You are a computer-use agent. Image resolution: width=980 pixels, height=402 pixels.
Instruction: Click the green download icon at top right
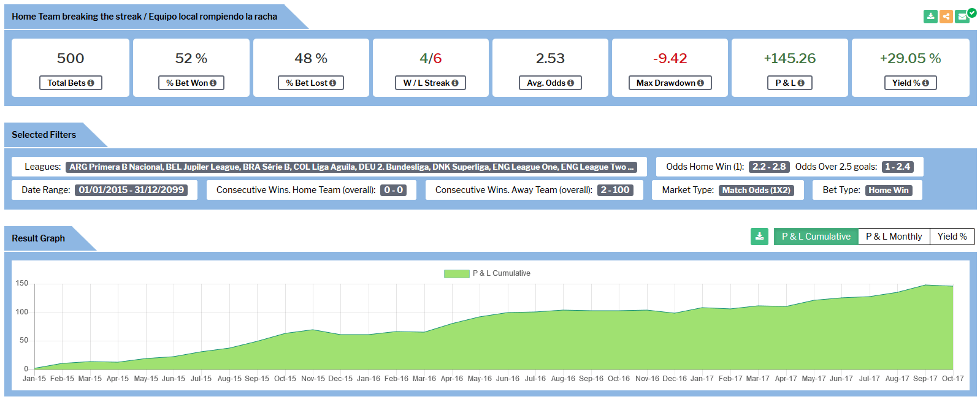[930, 17]
